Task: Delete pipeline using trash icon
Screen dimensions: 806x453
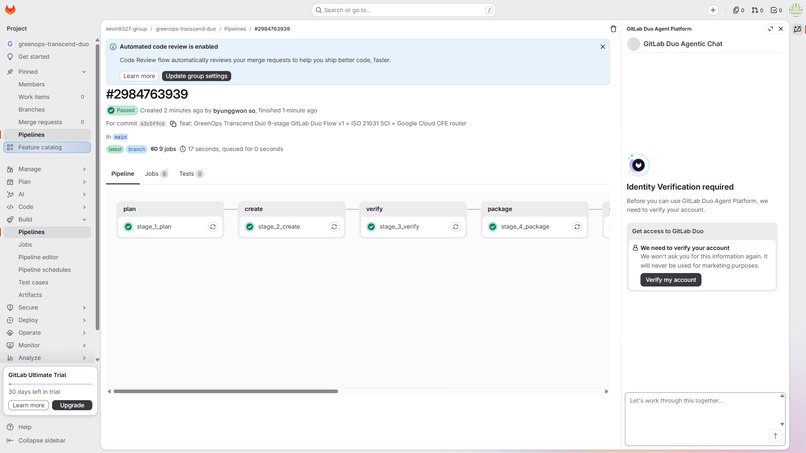Action: point(613,29)
